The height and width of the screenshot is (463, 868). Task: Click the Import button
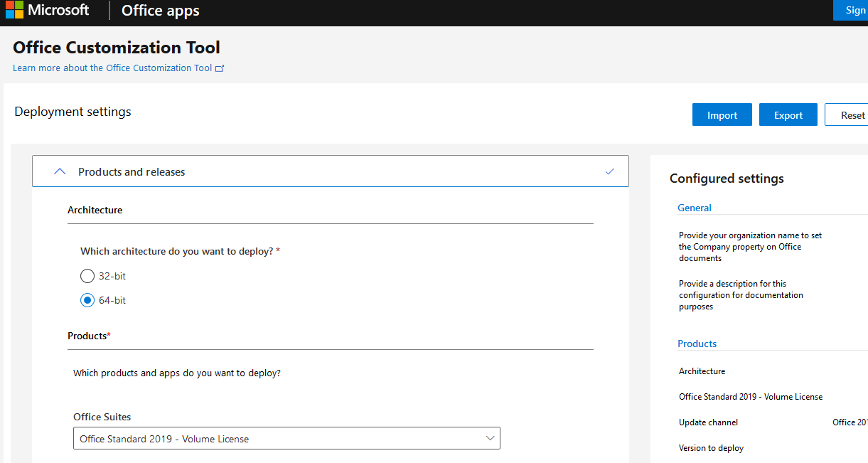coord(722,115)
